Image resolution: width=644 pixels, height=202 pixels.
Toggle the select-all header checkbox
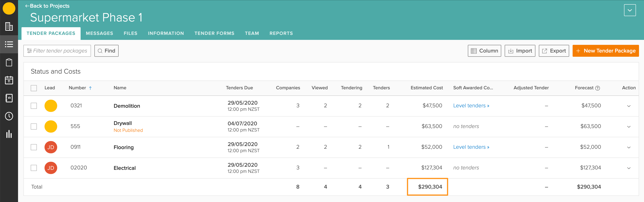(34, 88)
